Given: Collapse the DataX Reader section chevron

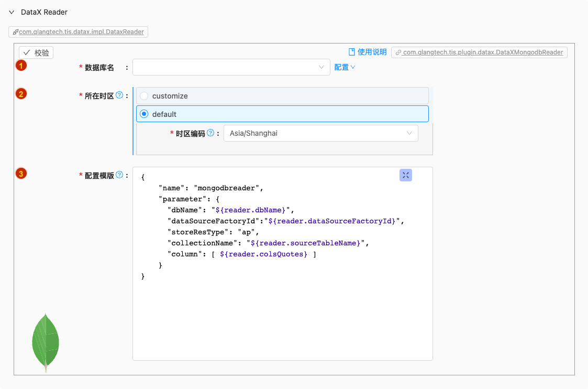Looking at the screenshot, I should [12, 12].
